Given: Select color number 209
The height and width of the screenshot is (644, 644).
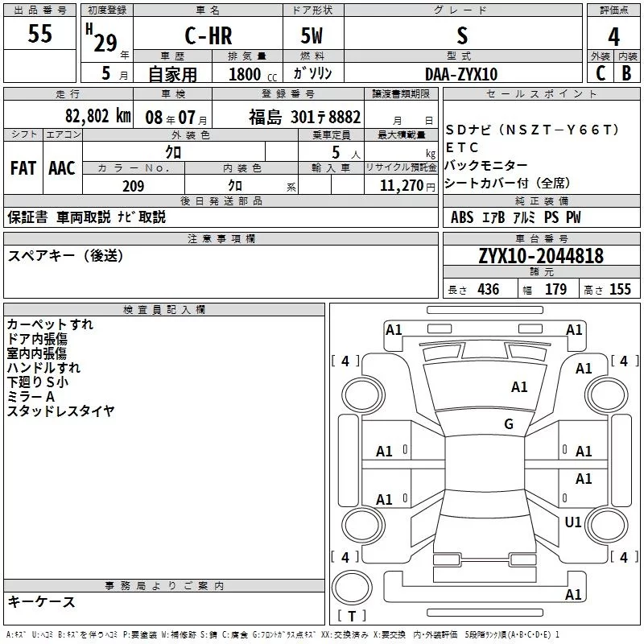Looking at the screenshot, I should pos(133,186).
